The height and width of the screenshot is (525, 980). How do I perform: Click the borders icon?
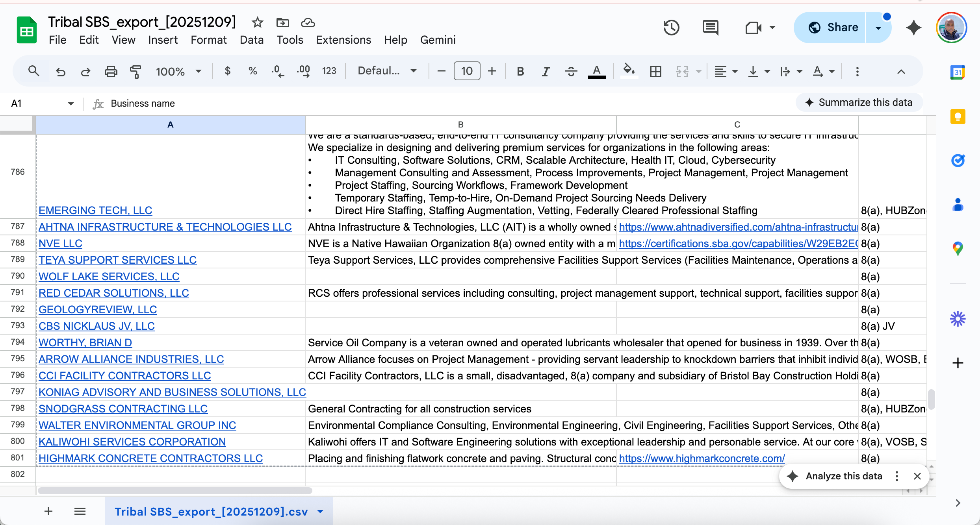(655, 71)
